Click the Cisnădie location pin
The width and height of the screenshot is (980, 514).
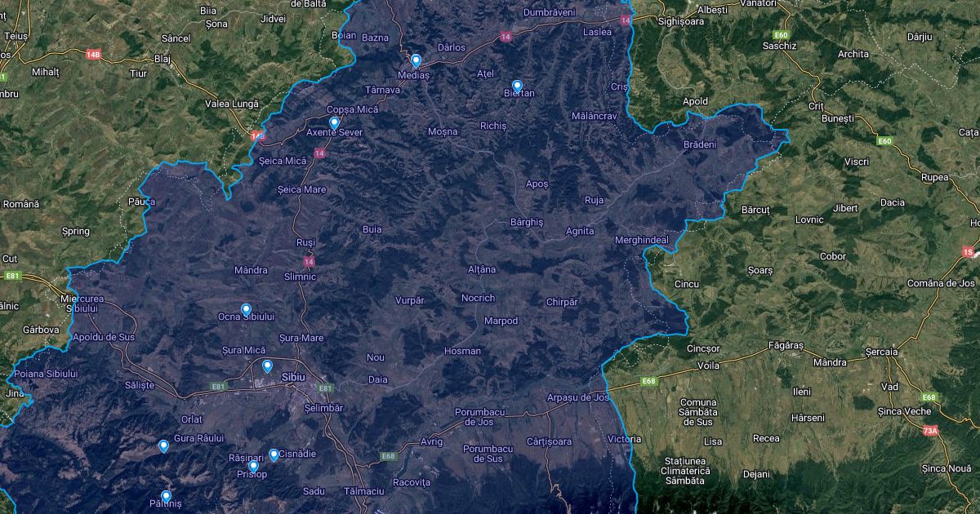pos(274,454)
